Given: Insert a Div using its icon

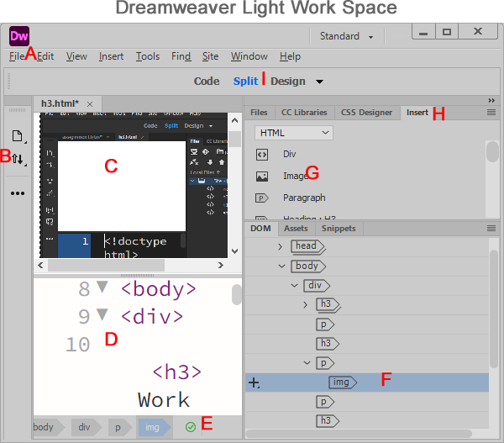Looking at the screenshot, I should point(262,155).
